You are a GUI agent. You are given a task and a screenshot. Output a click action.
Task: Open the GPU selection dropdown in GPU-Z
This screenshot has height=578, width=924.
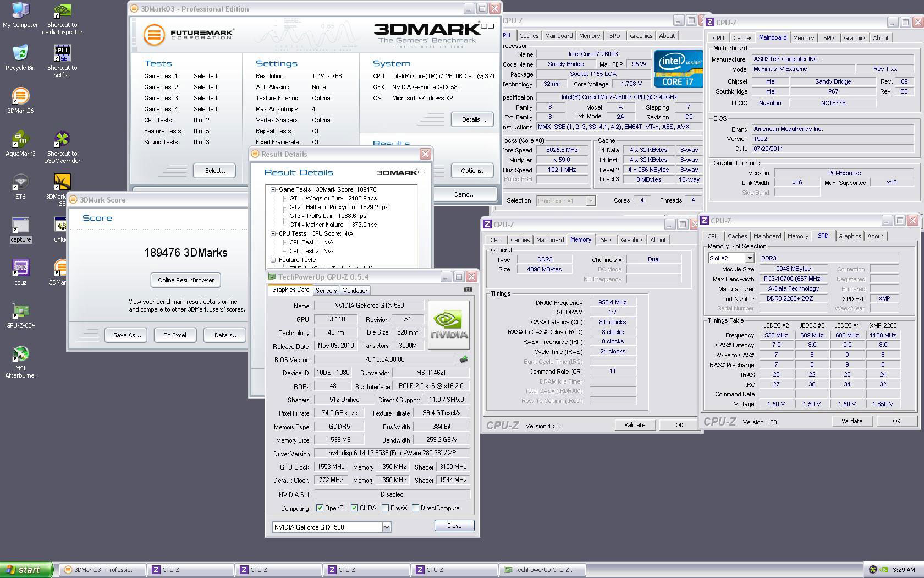click(387, 527)
